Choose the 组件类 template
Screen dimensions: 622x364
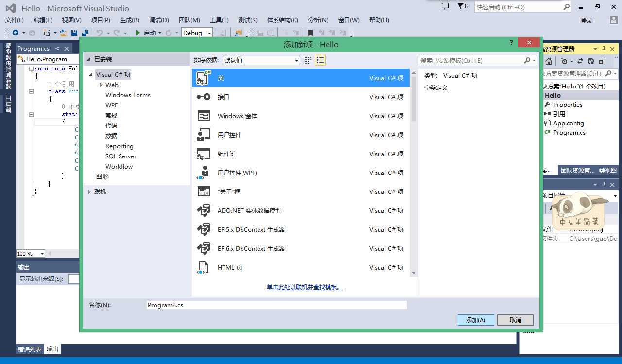click(301, 154)
